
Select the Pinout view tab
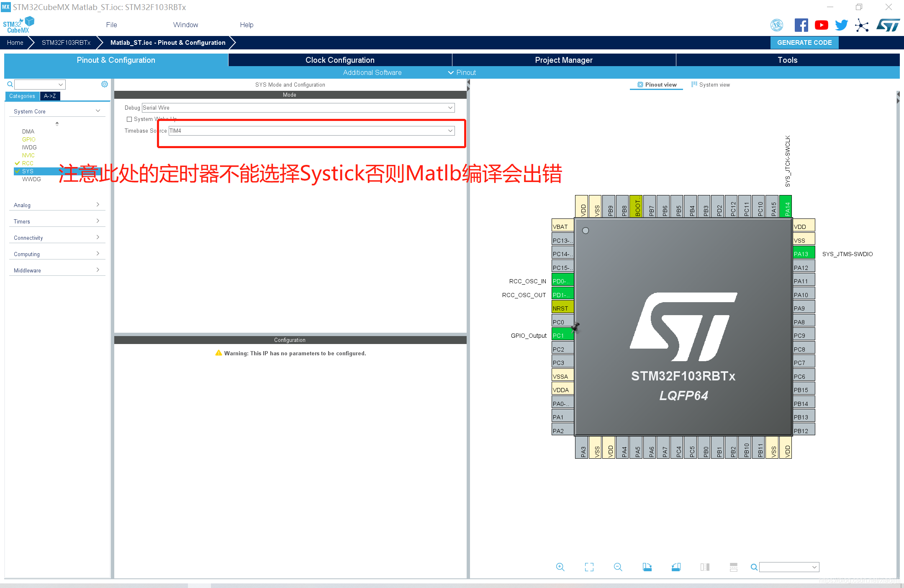click(x=657, y=85)
